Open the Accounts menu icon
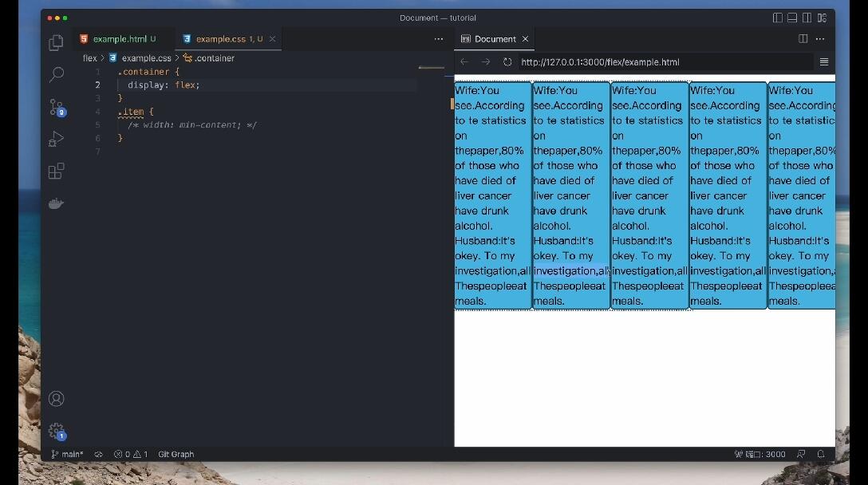Viewport: 868px width, 485px height. click(56, 399)
